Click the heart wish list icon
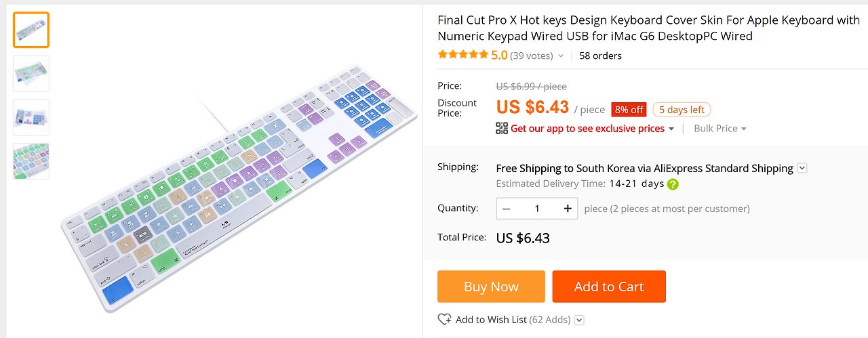Viewport: 868px width, 338px height. pos(445,320)
